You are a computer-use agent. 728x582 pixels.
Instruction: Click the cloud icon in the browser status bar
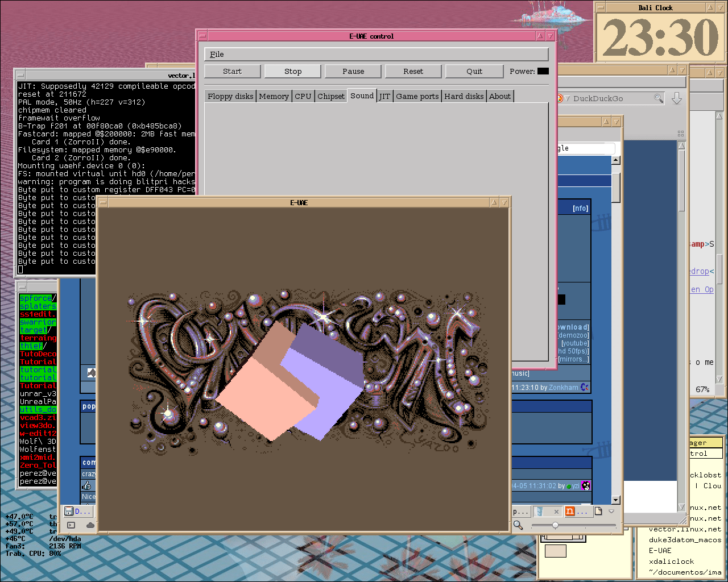click(90, 525)
